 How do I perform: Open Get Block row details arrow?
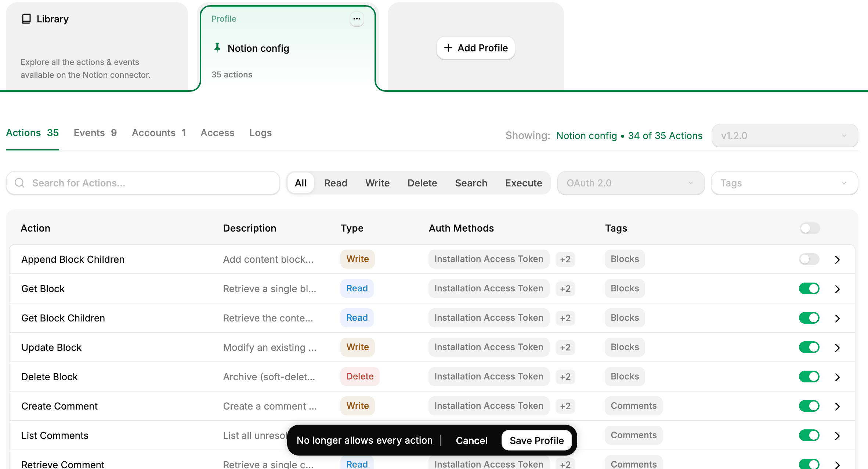click(x=838, y=289)
